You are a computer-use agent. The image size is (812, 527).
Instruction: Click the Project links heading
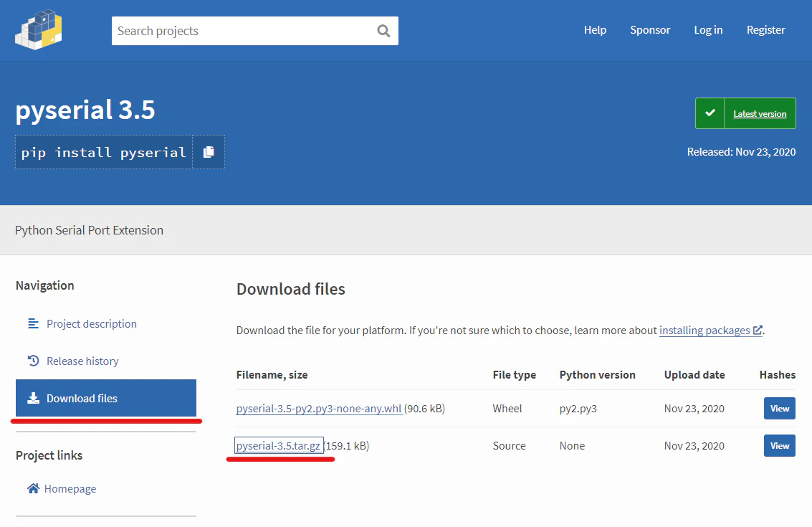(x=49, y=455)
